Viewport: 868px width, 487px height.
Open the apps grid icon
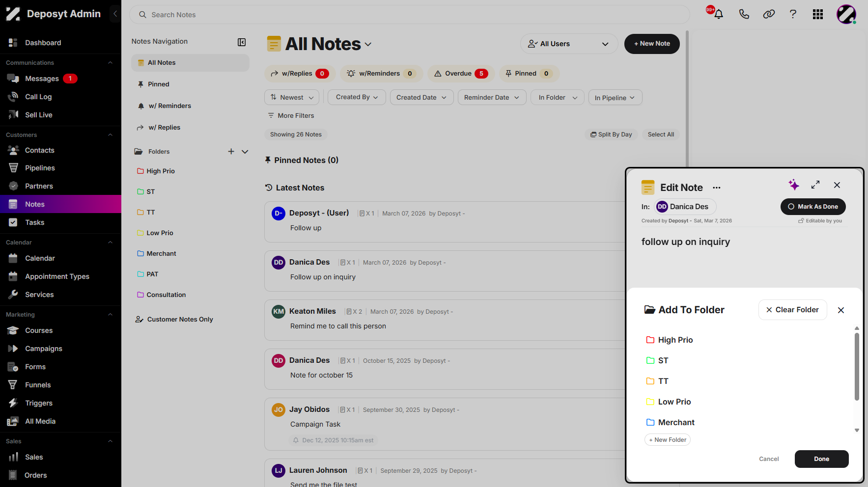[x=817, y=14]
